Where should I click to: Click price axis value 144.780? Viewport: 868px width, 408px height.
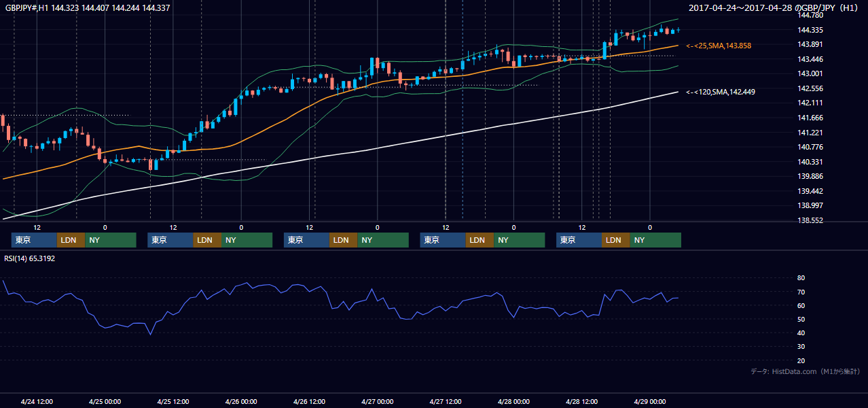point(810,15)
